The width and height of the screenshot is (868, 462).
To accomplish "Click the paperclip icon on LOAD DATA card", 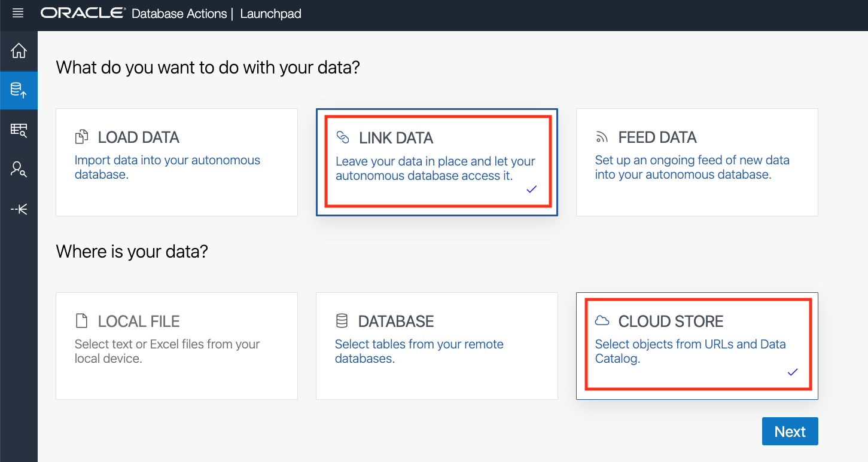I will pyautogui.click(x=81, y=136).
